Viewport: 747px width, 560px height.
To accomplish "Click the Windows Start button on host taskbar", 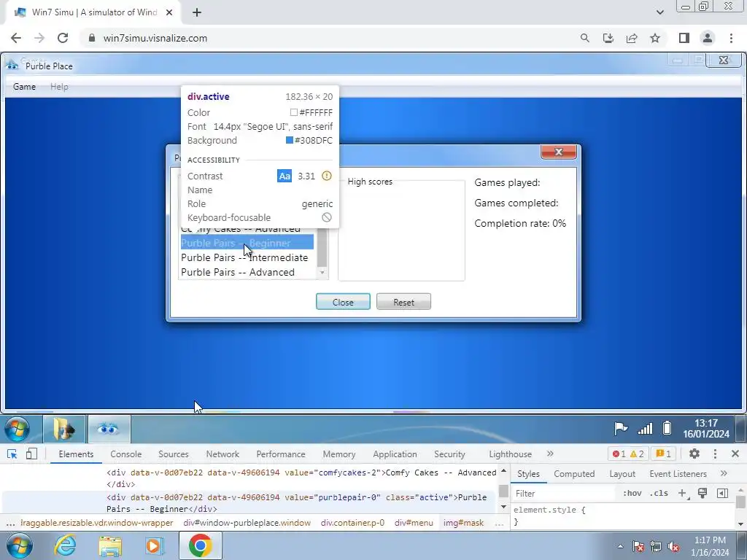I will (x=19, y=545).
